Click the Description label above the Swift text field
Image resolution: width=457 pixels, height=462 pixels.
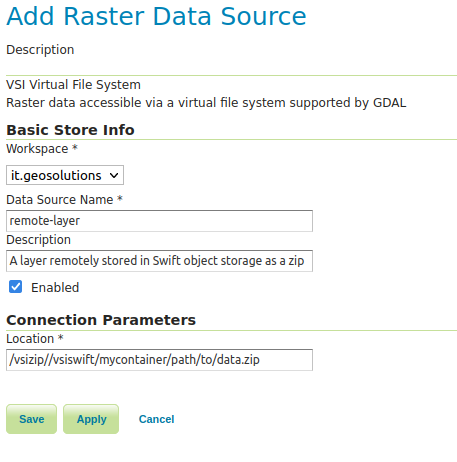coord(38,240)
